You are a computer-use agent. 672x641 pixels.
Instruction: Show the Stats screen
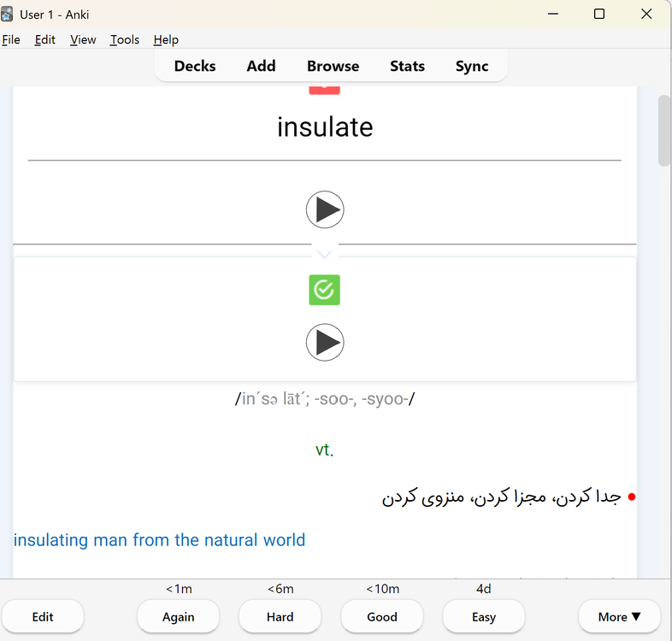click(x=407, y=66)
